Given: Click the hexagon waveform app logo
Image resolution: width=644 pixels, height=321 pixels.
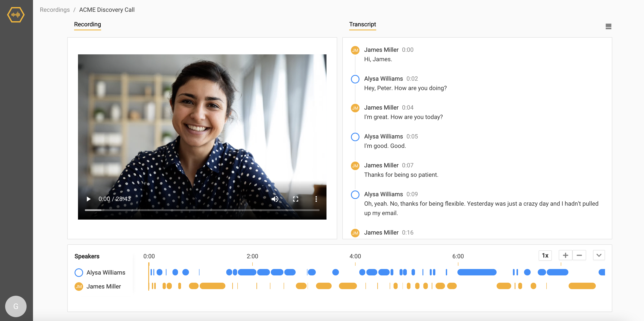Looking at the screenshot, I should tap(16, 15).
